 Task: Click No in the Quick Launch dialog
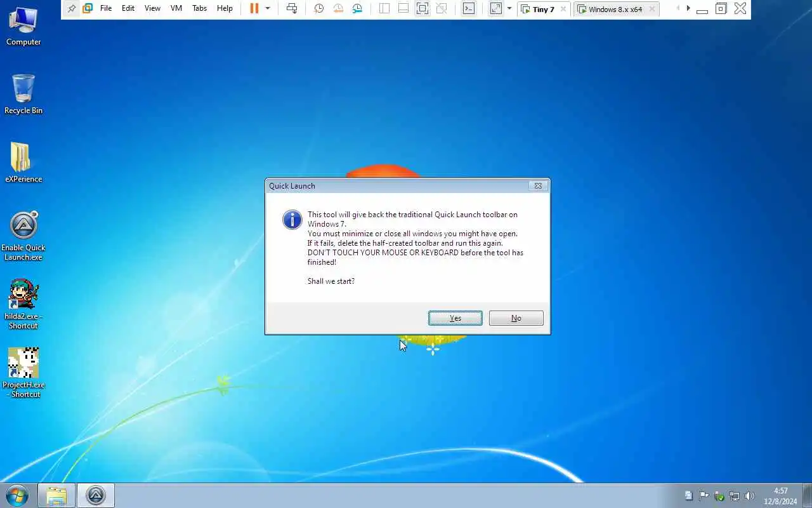point(516,318)
